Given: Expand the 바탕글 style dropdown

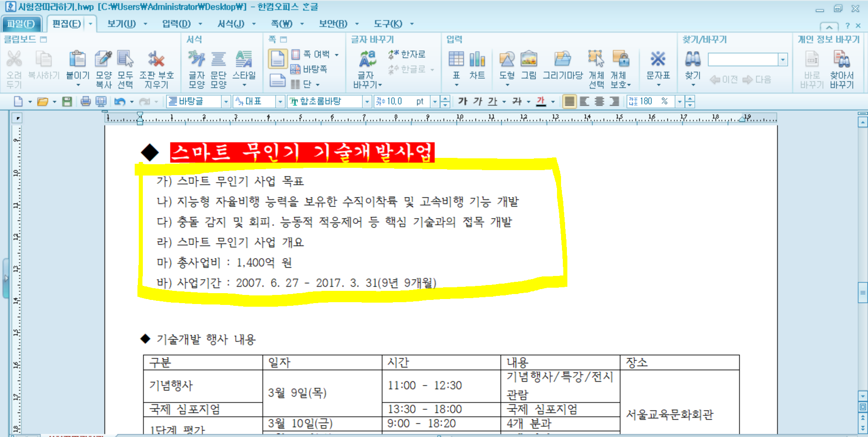Looking at the screenshot, I should point(226,101).
